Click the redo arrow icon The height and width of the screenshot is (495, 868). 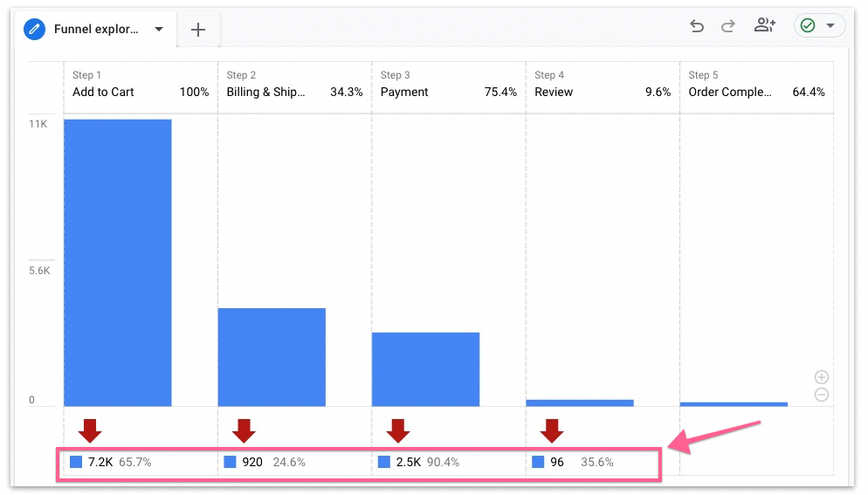[x=727, y=26]
